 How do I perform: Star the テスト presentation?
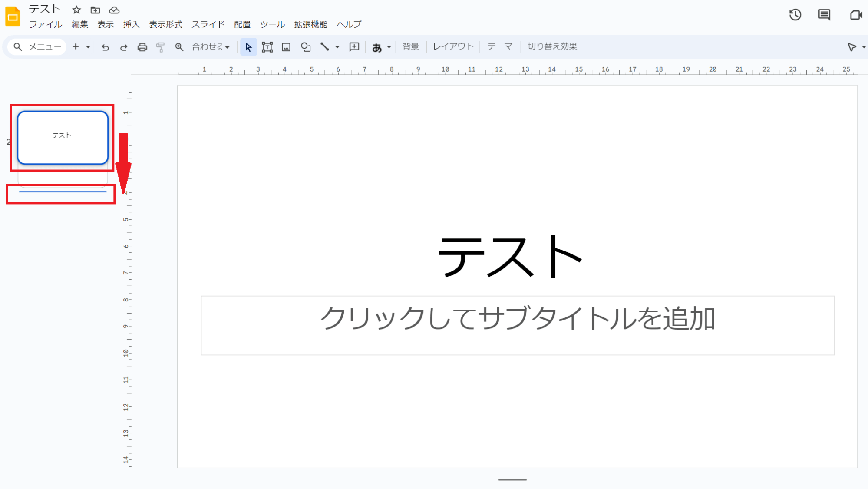[76, 10]
